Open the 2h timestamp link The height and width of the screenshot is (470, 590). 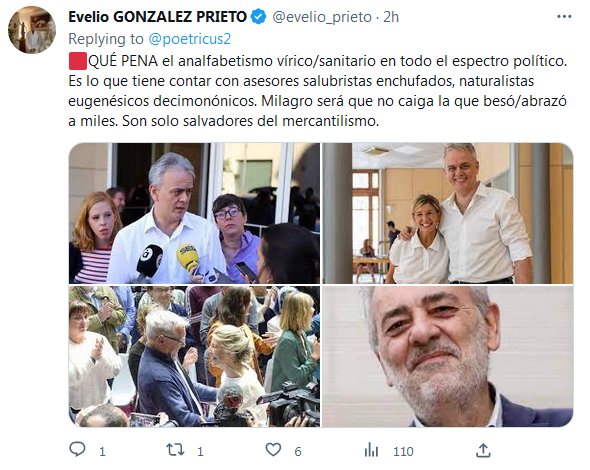click(x=391, y=17)
